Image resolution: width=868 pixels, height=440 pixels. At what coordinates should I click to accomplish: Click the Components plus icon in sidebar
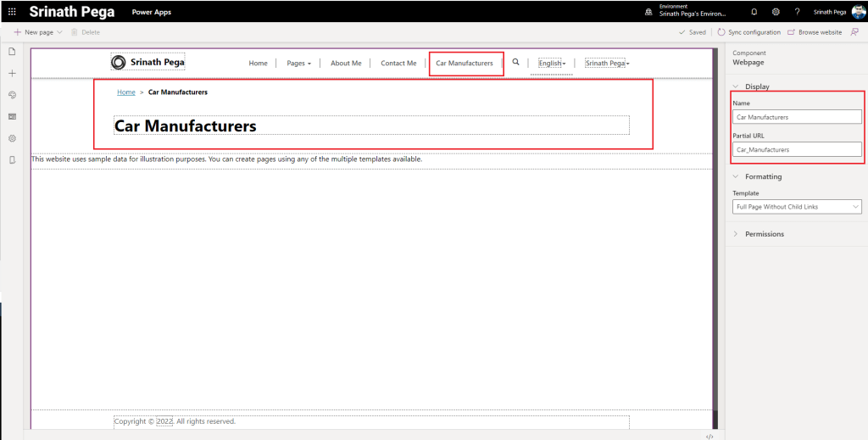[x=12, y=74]
